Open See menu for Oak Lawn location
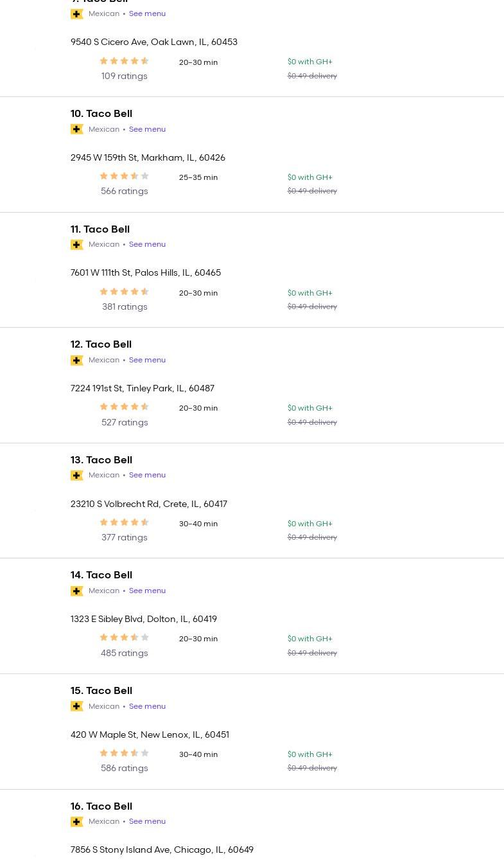The image size is (504, 863). click(147, 13)
